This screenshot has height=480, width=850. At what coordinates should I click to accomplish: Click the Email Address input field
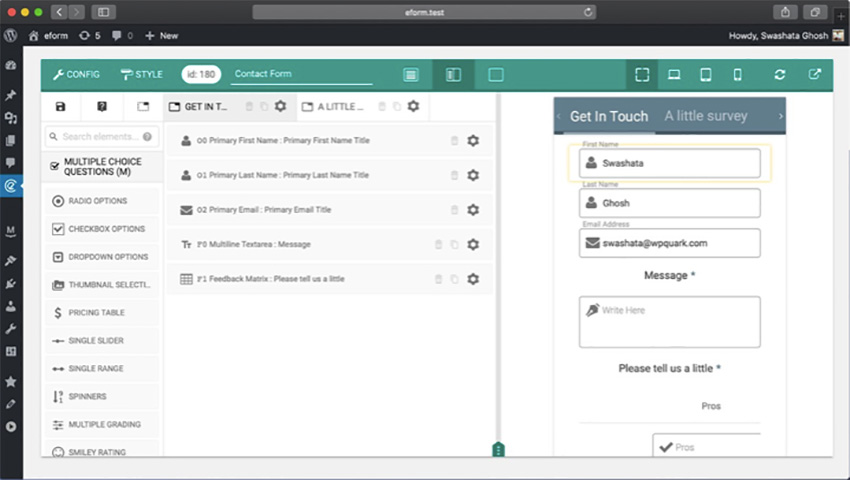coord(669,243)
